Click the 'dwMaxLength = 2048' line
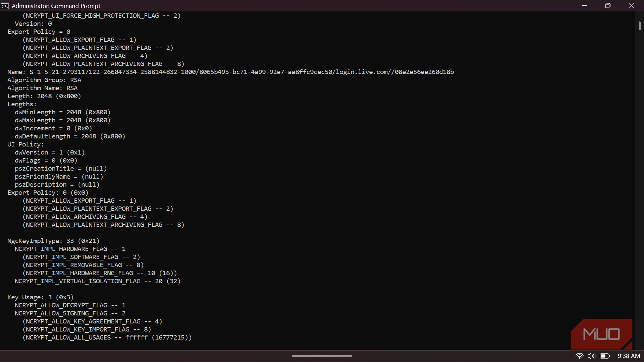644x362 pixels. coord(63,120)
